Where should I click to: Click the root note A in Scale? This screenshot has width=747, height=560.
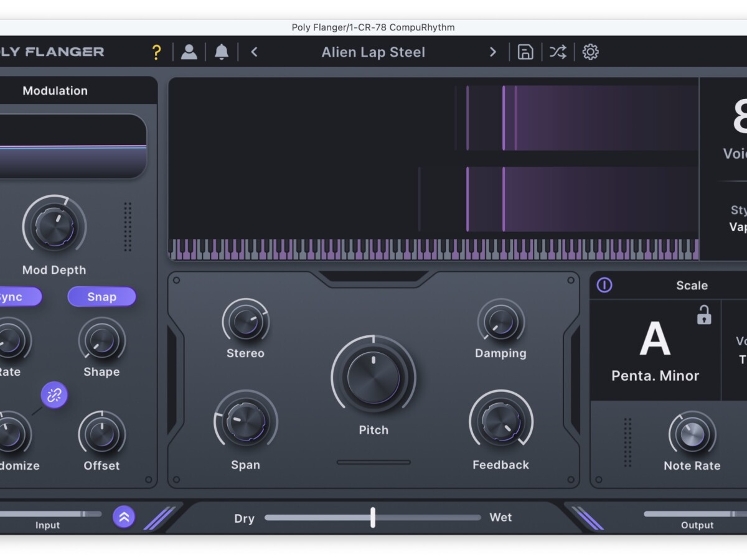click(x=655, y=340)
